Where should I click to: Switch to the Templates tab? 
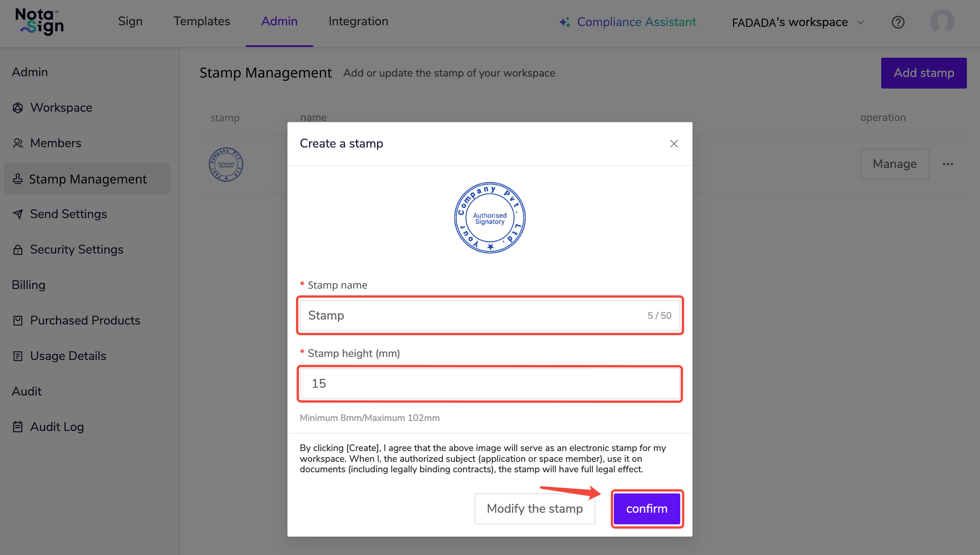pos(202,21)
